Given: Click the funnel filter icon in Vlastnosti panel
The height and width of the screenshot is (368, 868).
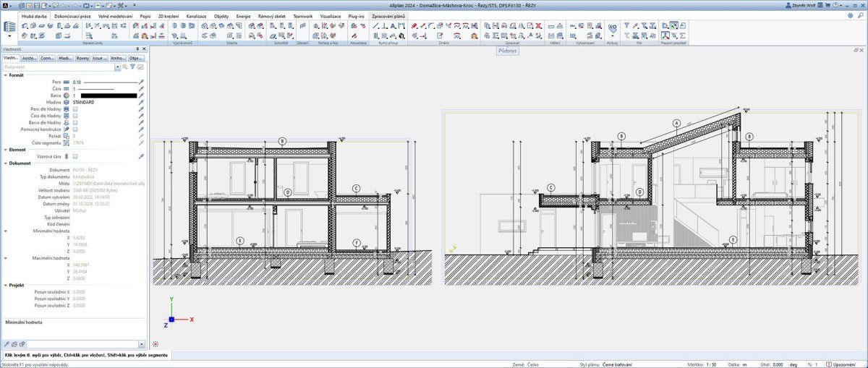Looking at the screenshot, I should click(132, 67).
